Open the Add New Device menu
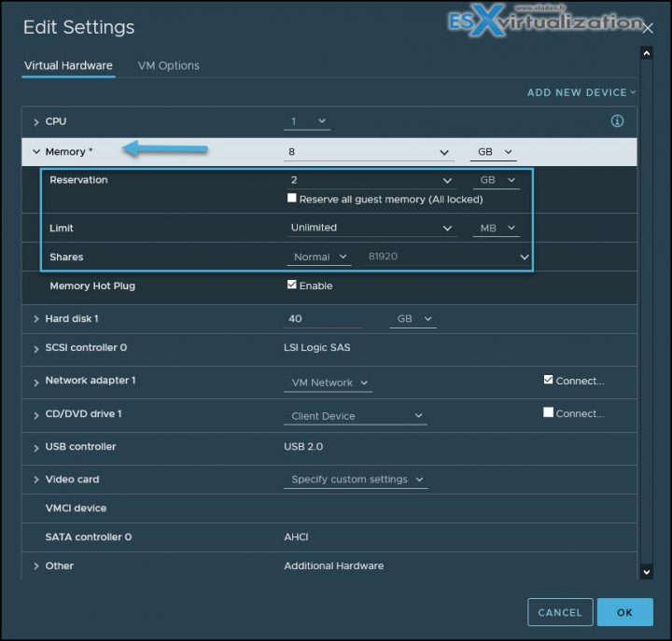This screenshot has width=672, height=641. pyautogui.click(x=581, y=92)
